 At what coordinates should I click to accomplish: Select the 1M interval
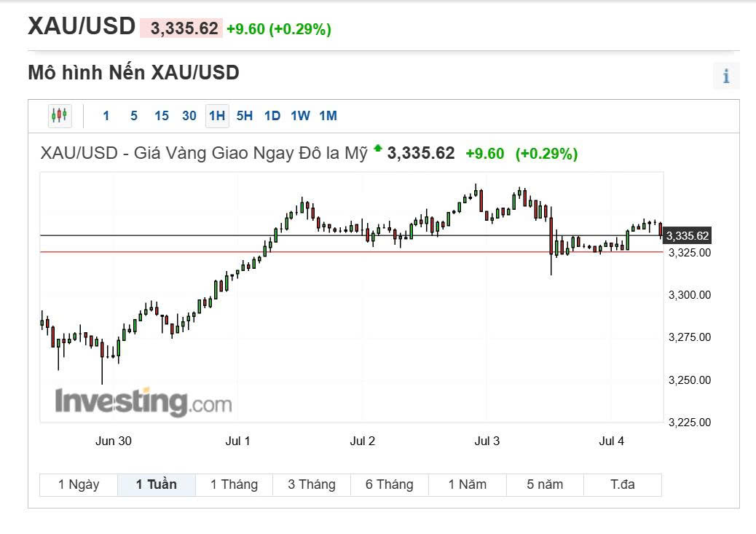328,116
